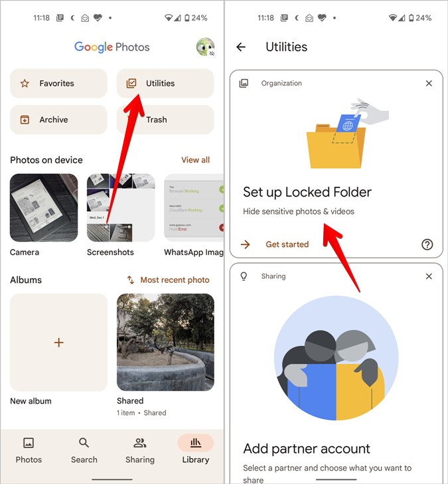Screen dimensions: 448x484
Task: Open the Shared album thumbnail
Action: pos(165,343)
